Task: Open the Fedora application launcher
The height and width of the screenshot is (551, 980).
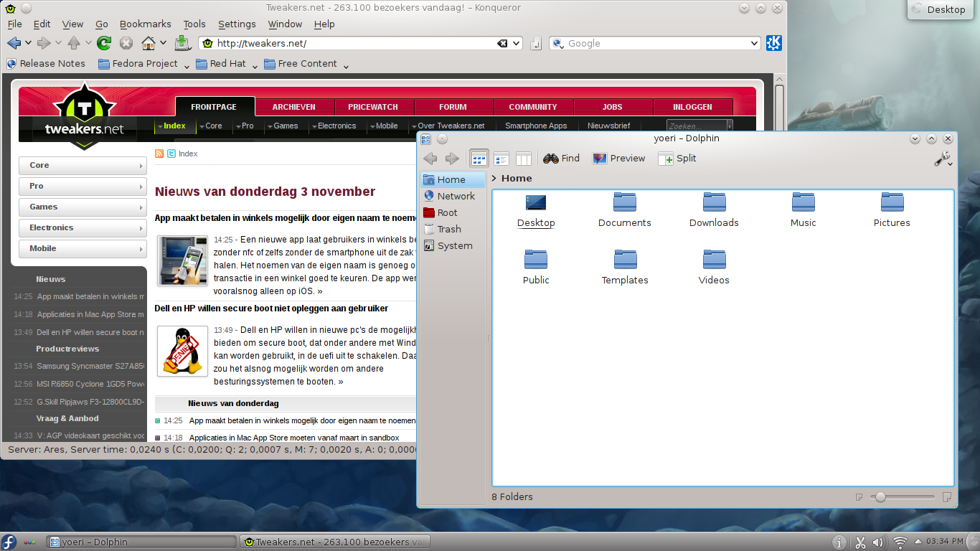Action: tap(9, 542)
